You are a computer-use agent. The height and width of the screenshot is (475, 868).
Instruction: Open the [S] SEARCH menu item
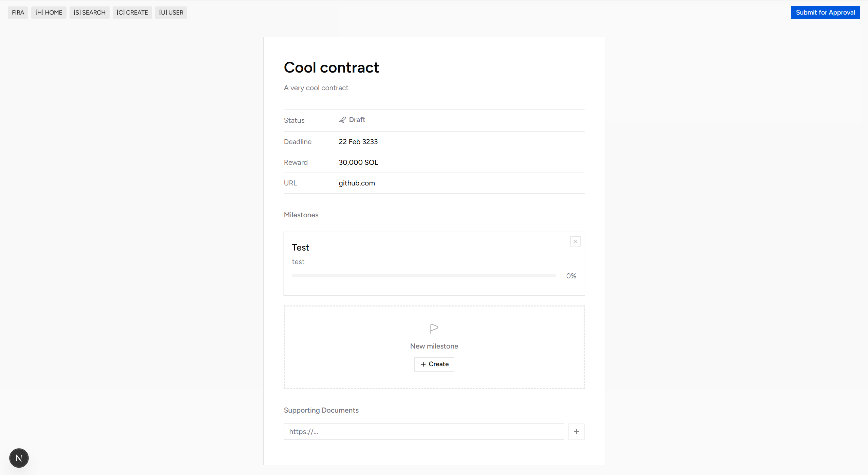click(90, 13)
